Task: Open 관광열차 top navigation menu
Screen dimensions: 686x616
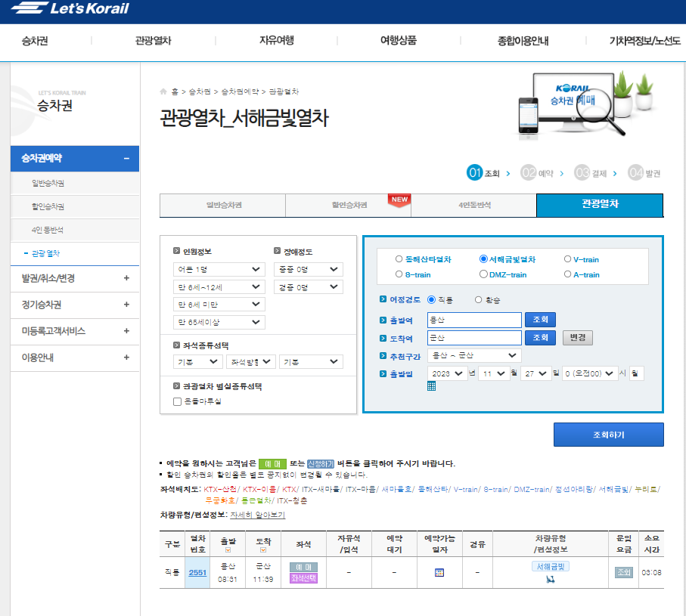Action: [153, 41]
